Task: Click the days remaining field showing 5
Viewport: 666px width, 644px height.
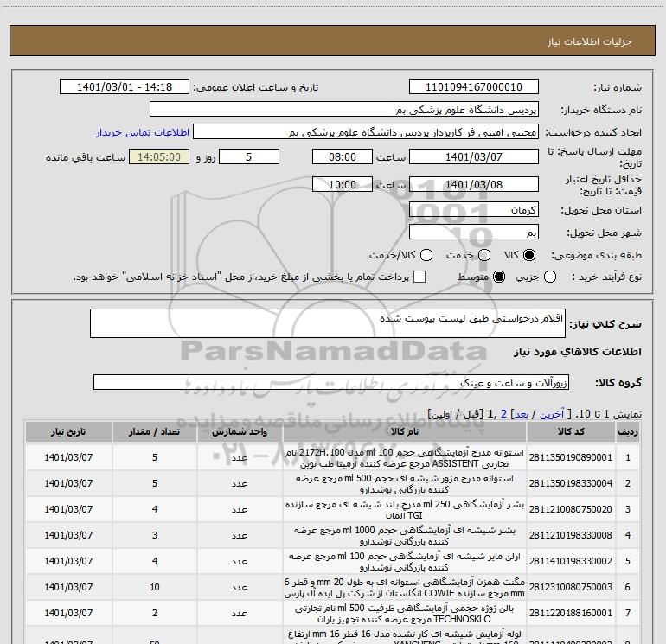Action: [x=249, y=157]
